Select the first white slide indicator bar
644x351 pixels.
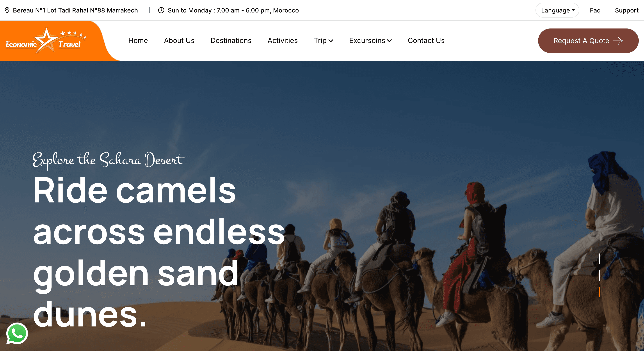[600, 259]
